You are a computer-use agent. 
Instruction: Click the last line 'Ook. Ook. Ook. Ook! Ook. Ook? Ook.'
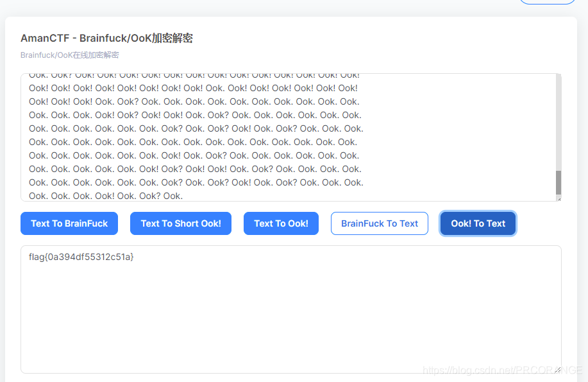pyautogui.click(x=106, y=196)
